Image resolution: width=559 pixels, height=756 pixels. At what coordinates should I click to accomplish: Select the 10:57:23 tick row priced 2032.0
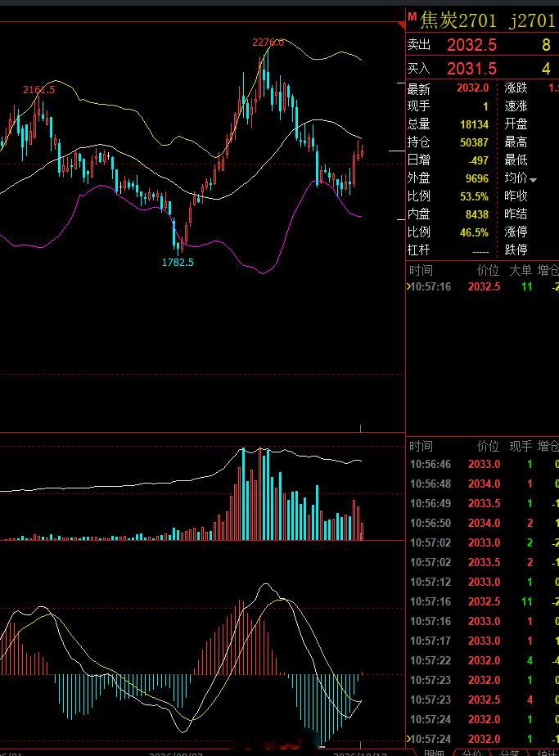coord(482,680)
